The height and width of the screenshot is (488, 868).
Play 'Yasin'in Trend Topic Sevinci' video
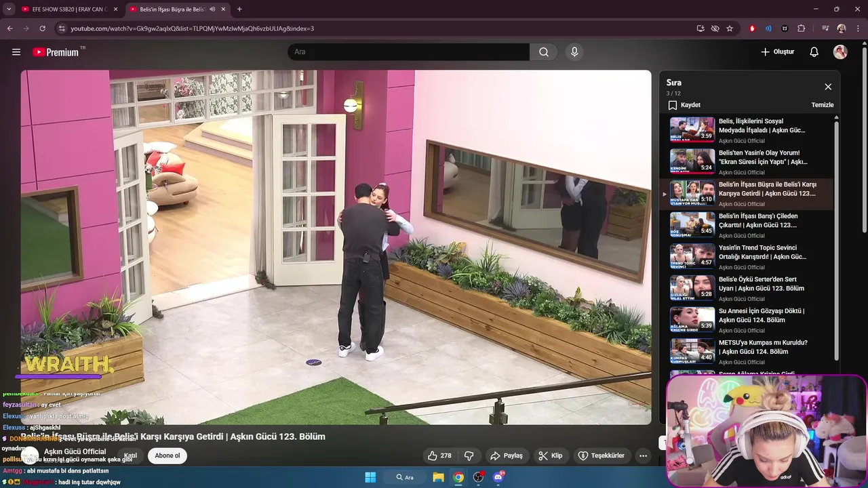pyautogui.click(x=751, y=257)
